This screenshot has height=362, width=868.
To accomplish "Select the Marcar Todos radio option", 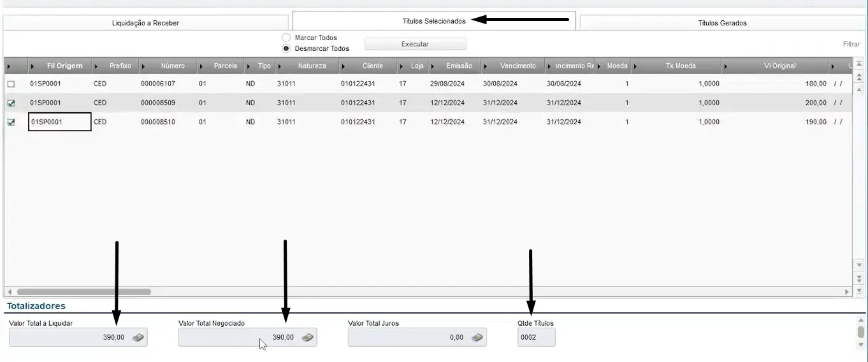I will coord(286,38).
